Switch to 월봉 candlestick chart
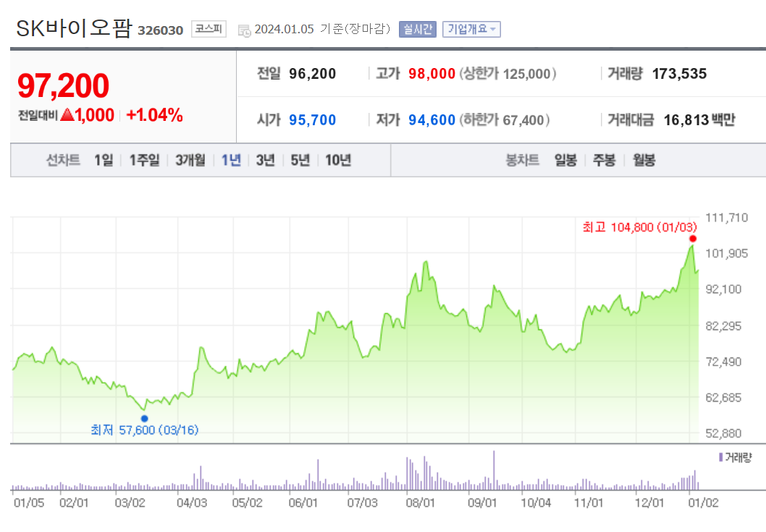The width and height of the screenshot is (766, 532). point(644,160)
